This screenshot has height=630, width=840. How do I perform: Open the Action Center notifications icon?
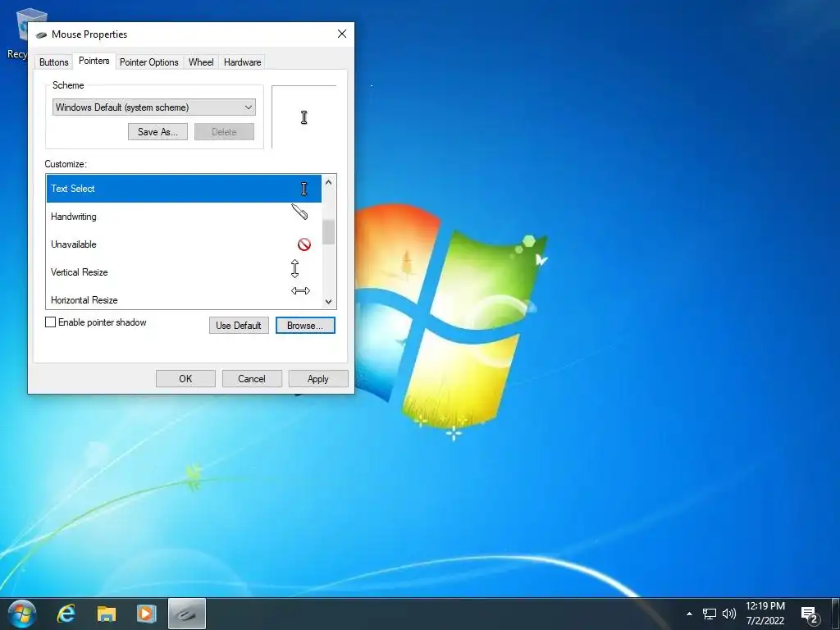click(x=810, y=615)
